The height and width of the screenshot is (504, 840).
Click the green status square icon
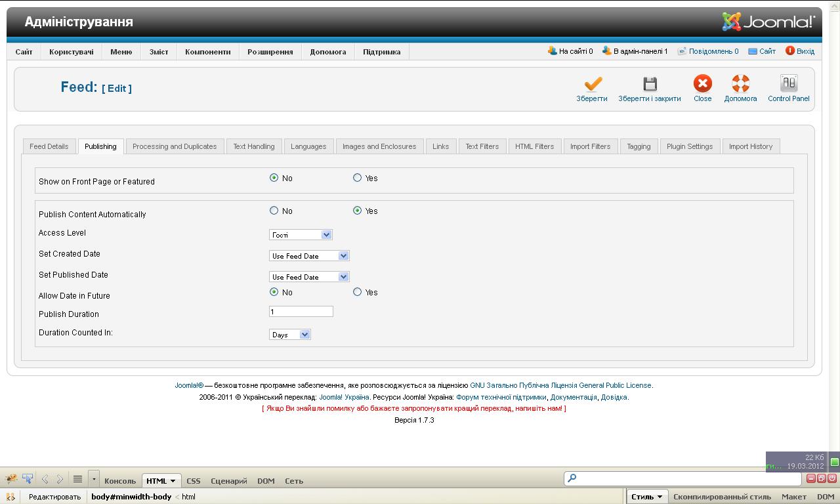(834, 463)
